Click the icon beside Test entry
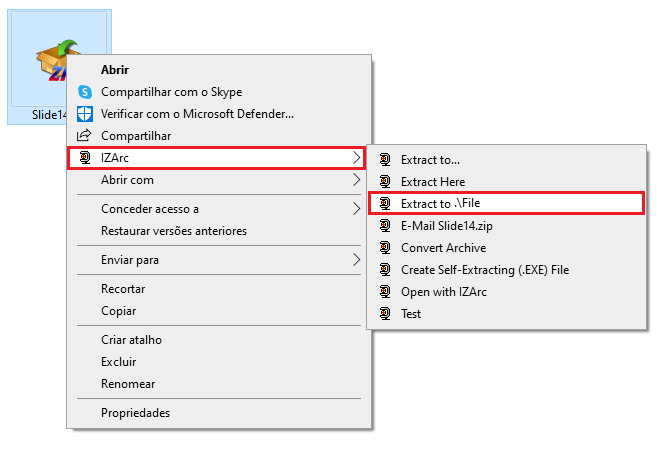657x465 pixels. coord(385,313)
